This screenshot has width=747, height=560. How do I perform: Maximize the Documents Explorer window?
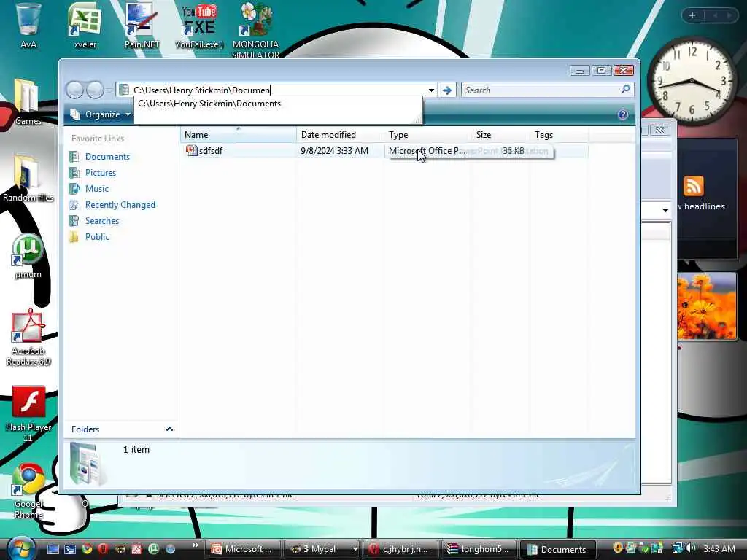point(601,71)
